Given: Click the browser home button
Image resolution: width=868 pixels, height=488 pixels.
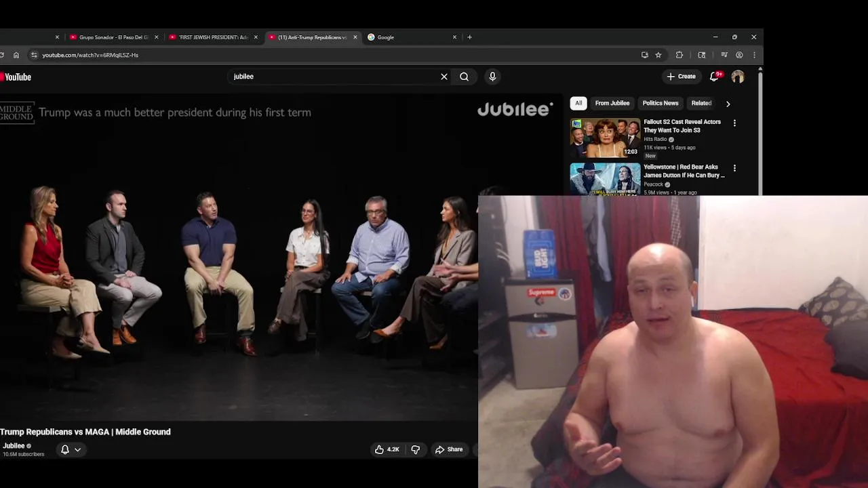Looking at the screenshot, I should [x=16, y=55].
